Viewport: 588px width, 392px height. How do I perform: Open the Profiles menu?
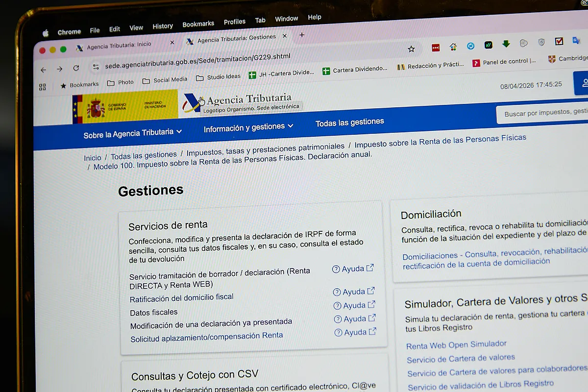[235, 22]
